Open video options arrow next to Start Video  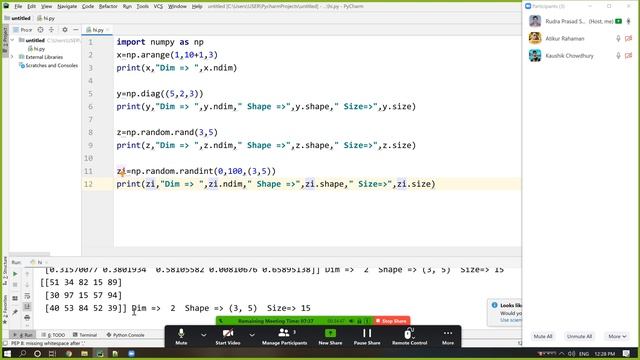pos(252,335)
